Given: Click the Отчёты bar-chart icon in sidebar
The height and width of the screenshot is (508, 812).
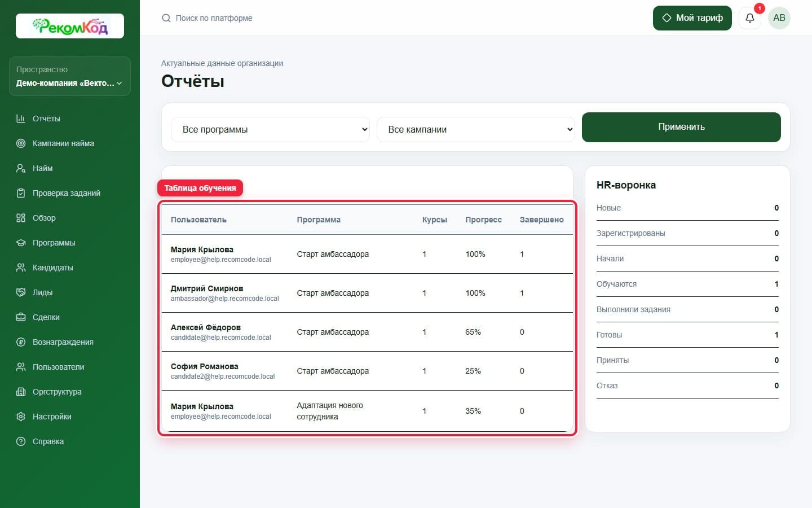Looking at the screenshot, I should point(21,119).
